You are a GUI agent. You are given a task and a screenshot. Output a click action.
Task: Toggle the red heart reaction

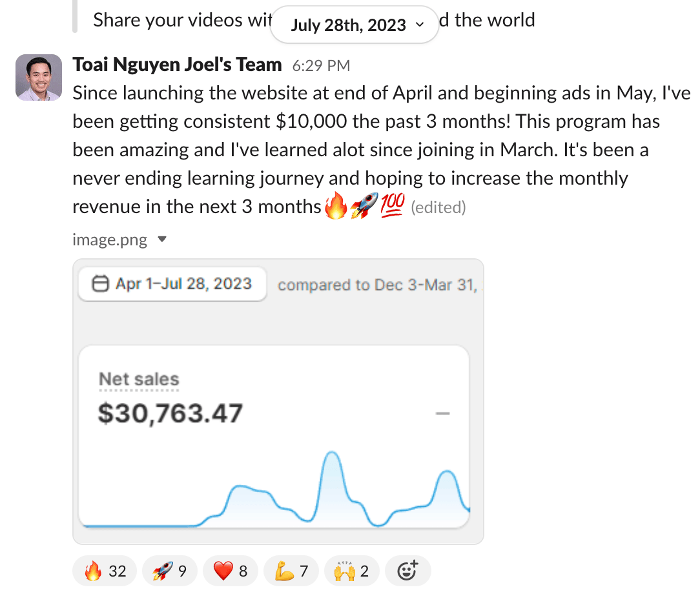(x=230, y=571)
